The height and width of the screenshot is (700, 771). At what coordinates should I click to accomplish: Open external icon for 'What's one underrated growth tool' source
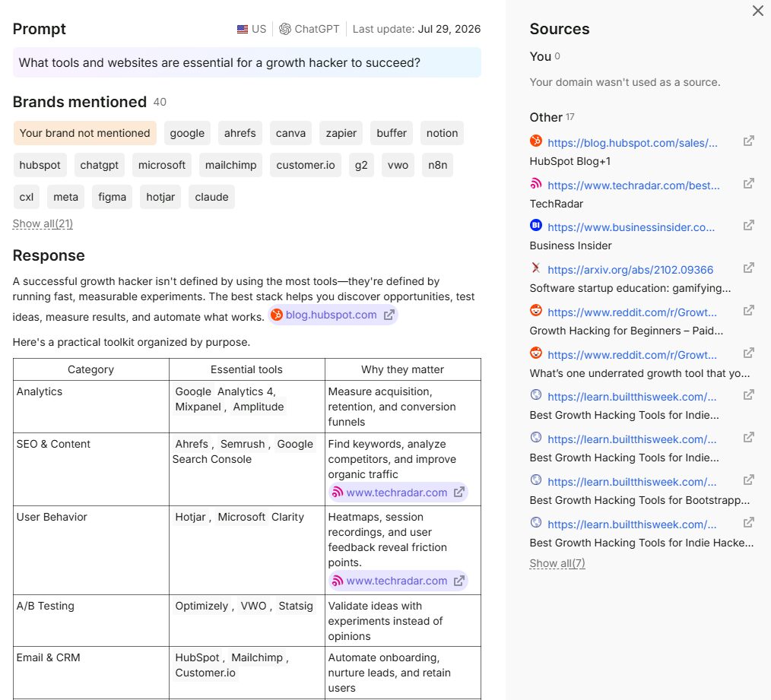point(748,353)
